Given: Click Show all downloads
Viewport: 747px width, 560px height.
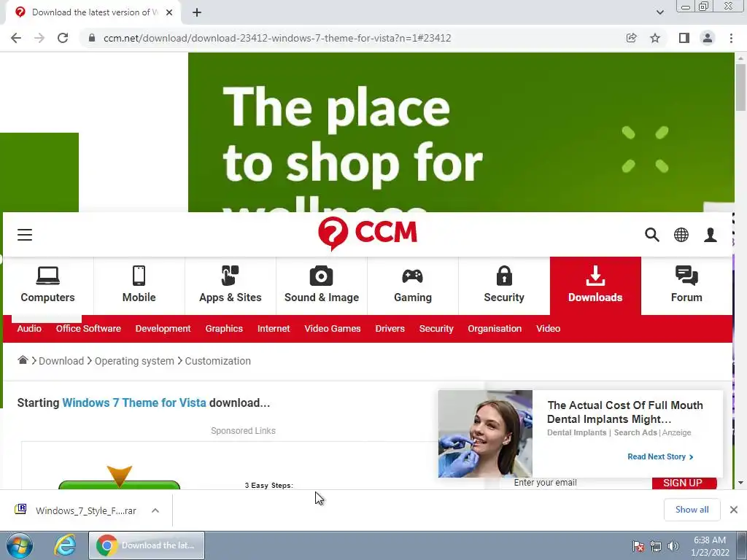Looking at the screenshot, I should (x=692, y=510).
